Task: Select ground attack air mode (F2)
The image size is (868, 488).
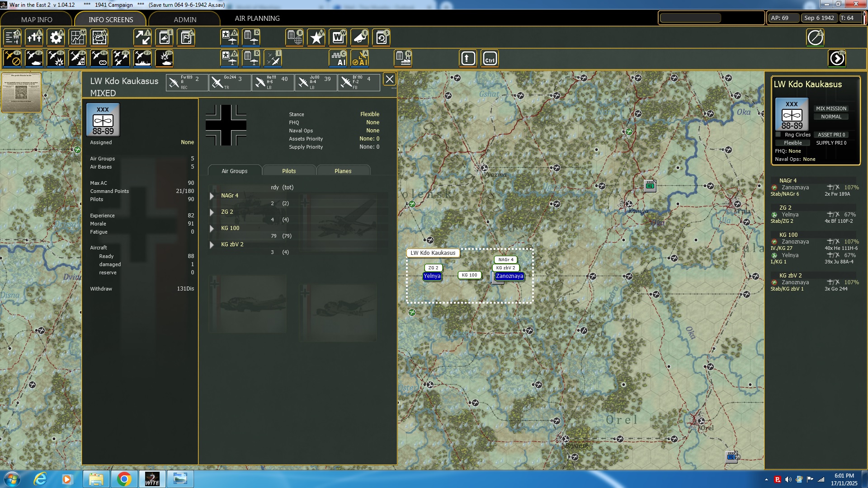Action: (x=34, y=58)
